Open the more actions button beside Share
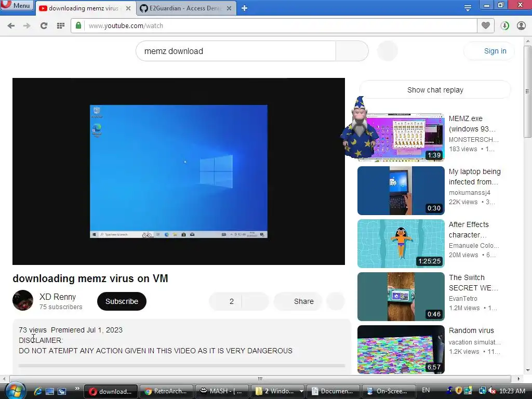 click(336, 301)
